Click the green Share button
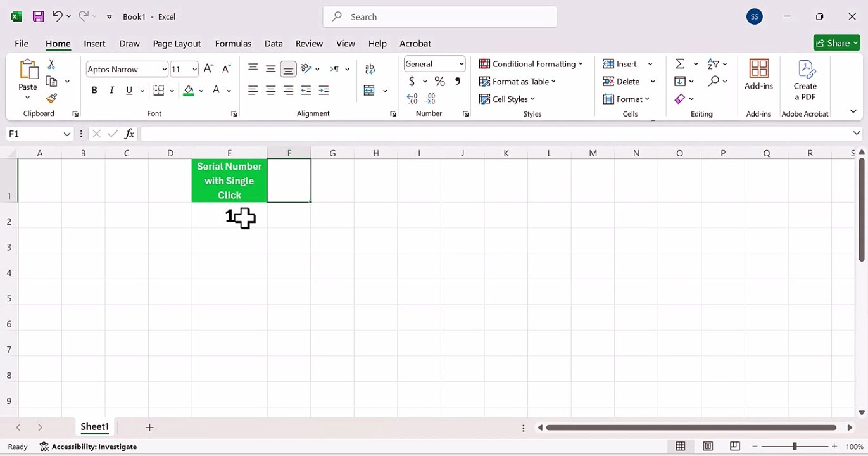Image resolution: width=868 pixels, height=456 pixels. (836, 43)
